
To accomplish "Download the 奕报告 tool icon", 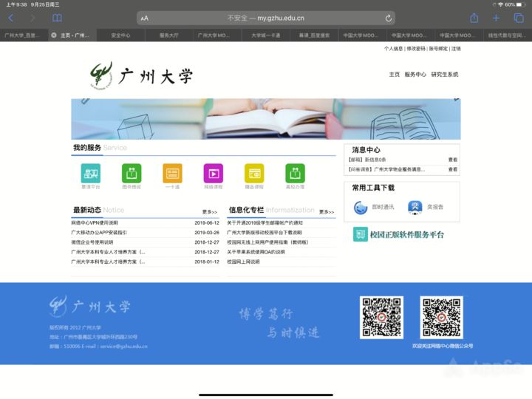I will coord(415,208).
